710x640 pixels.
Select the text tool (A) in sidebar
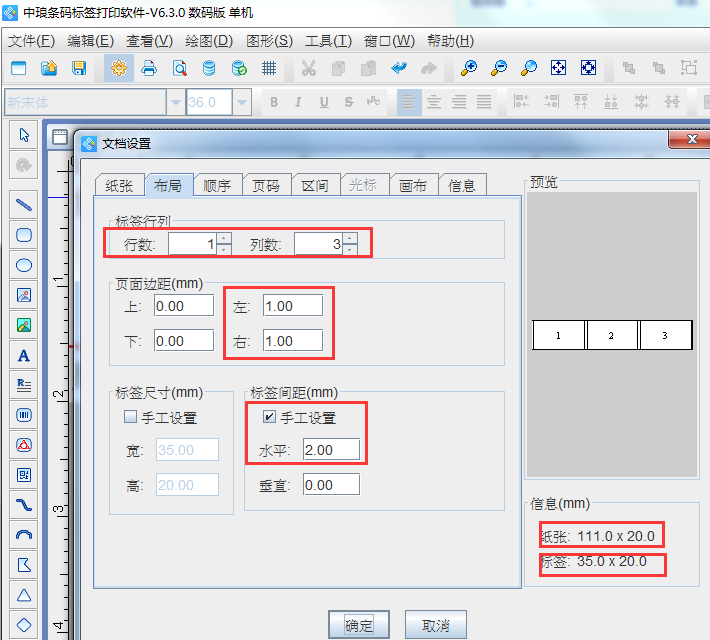pyautogui.click(x=24, y=355)
